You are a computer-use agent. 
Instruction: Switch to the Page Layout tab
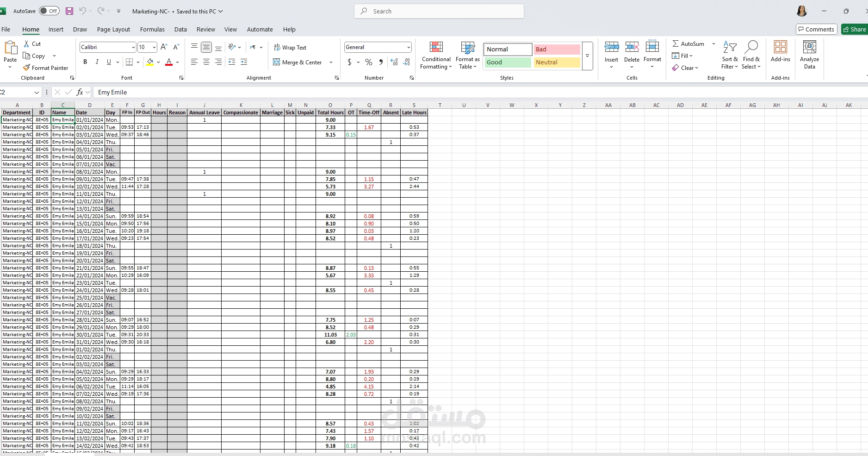(113, 29)
